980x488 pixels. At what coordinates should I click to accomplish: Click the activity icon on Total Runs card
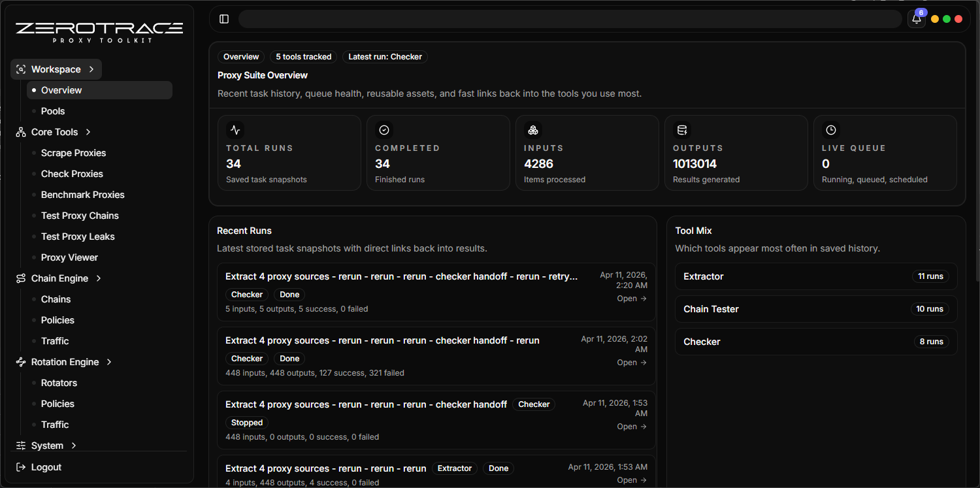pos(235,129)
